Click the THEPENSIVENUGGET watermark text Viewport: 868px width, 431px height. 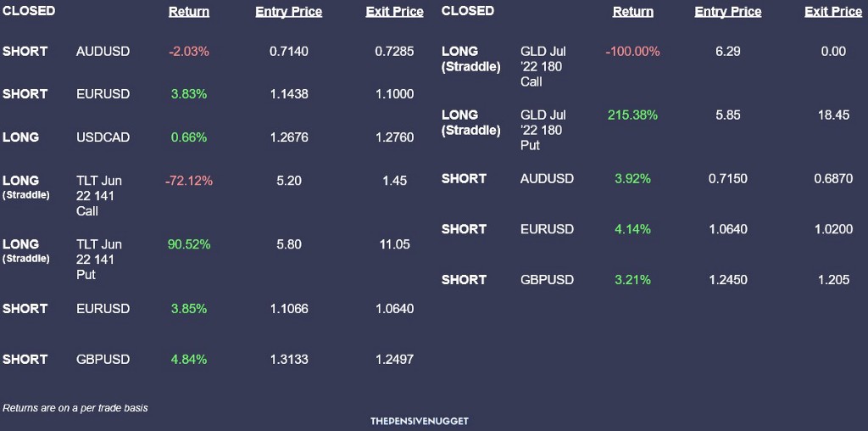(420, 421)
